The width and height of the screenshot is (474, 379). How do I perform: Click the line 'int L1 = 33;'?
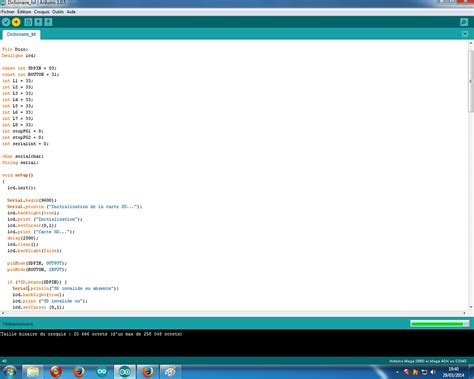pos(18,81)
